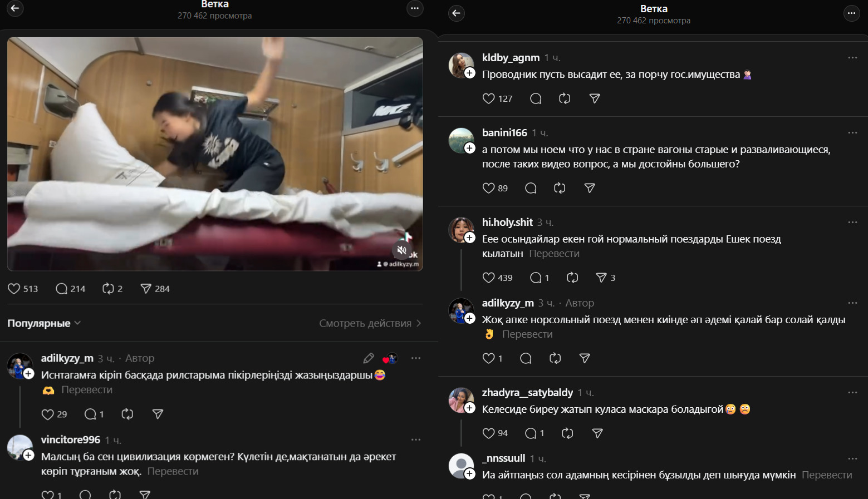Reply to banini166's comment
The image size is (868, 499).
(531, 188)
